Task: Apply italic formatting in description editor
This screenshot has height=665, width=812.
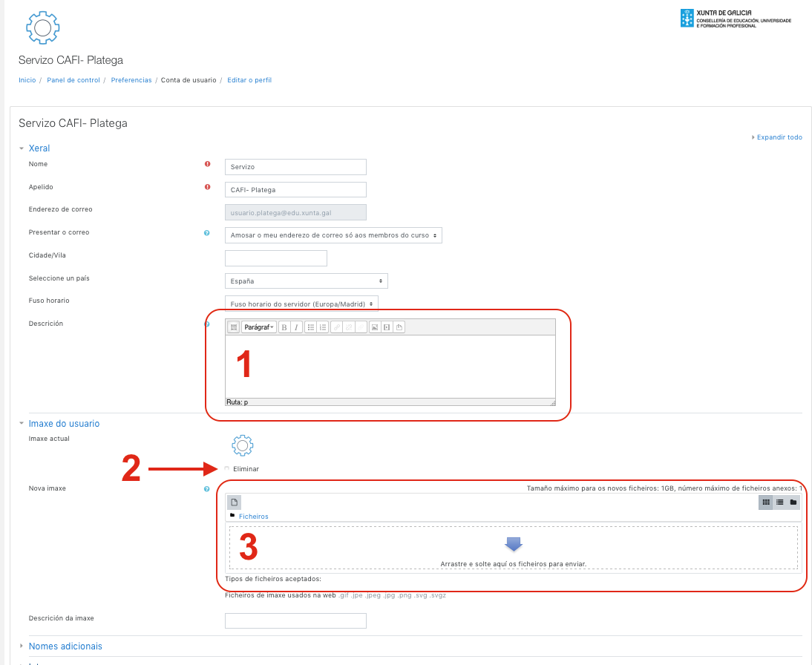Action: tap(296, 327)
